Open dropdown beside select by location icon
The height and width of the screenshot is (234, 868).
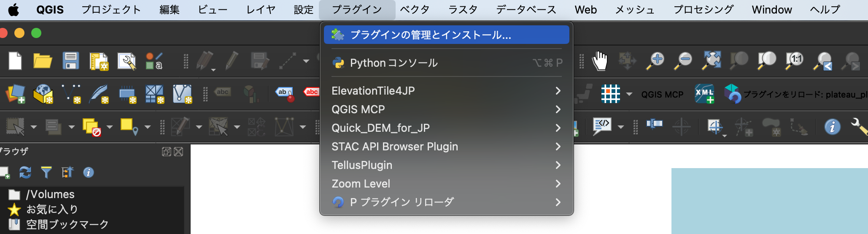click(x=148, y=127)
